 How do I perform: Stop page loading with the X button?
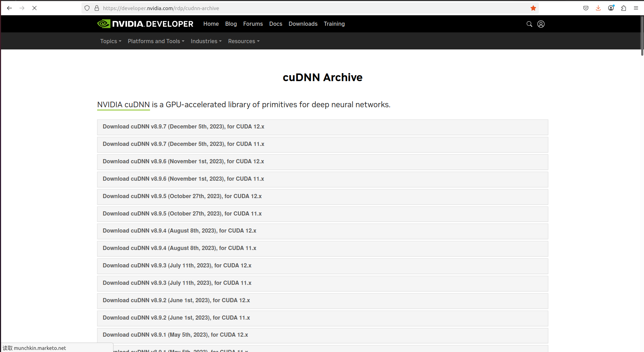click(x=34, y=8)
